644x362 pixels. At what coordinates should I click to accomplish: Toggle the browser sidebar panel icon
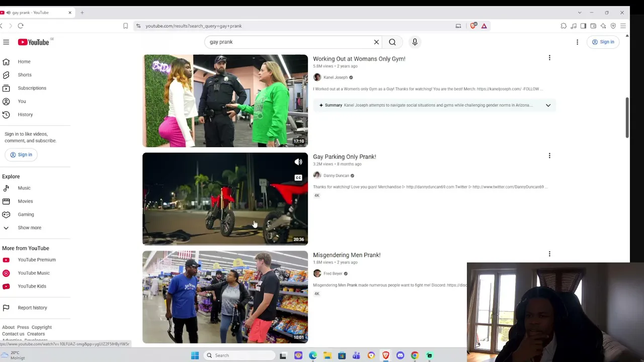583,26
